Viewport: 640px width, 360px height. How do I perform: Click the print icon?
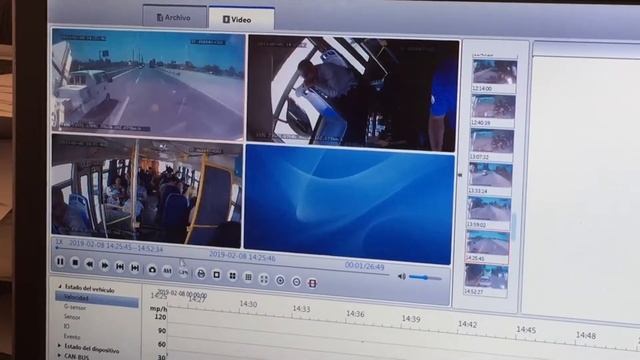coord(201,273)
